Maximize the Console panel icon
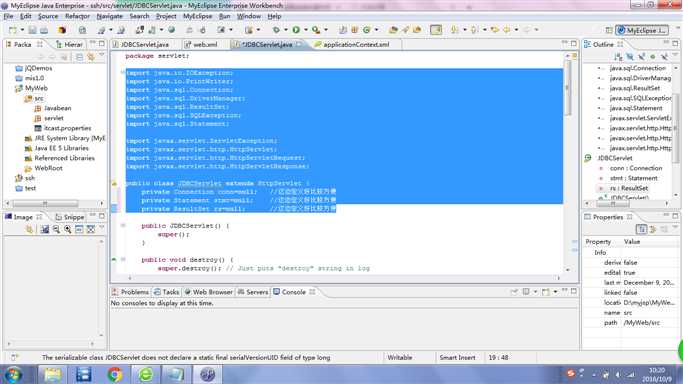This screenshot has width=683, height=384. point(574,291)
